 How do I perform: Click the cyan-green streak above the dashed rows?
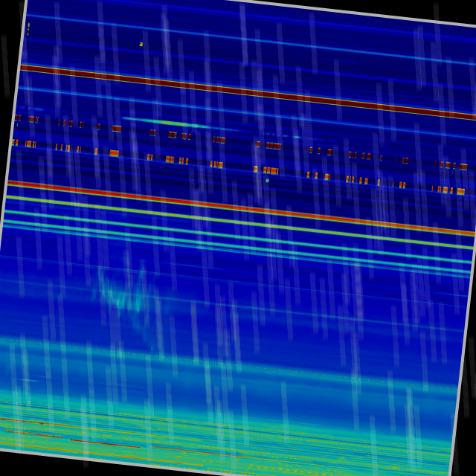pos(173,123)
